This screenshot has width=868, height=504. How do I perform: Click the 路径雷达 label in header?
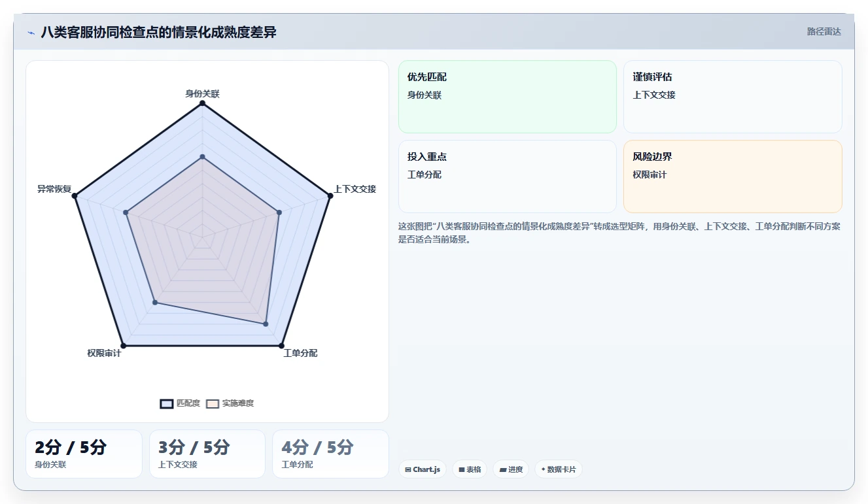824,31
